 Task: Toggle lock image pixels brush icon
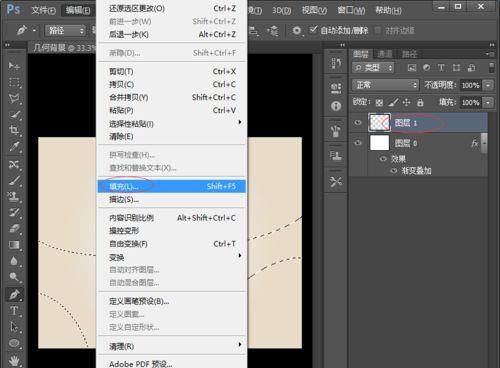[x=393, y=102]
